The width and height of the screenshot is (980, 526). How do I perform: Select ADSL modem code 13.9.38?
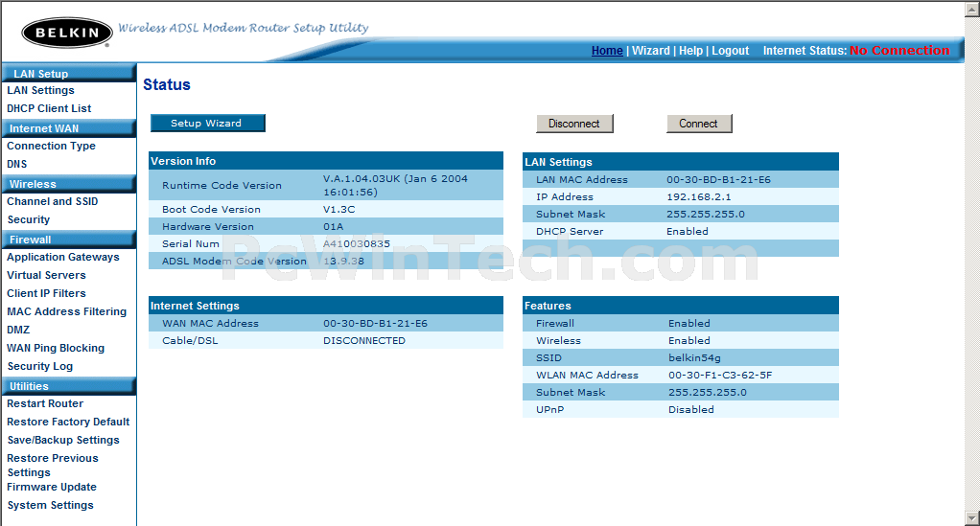click(x=343, y=262)
